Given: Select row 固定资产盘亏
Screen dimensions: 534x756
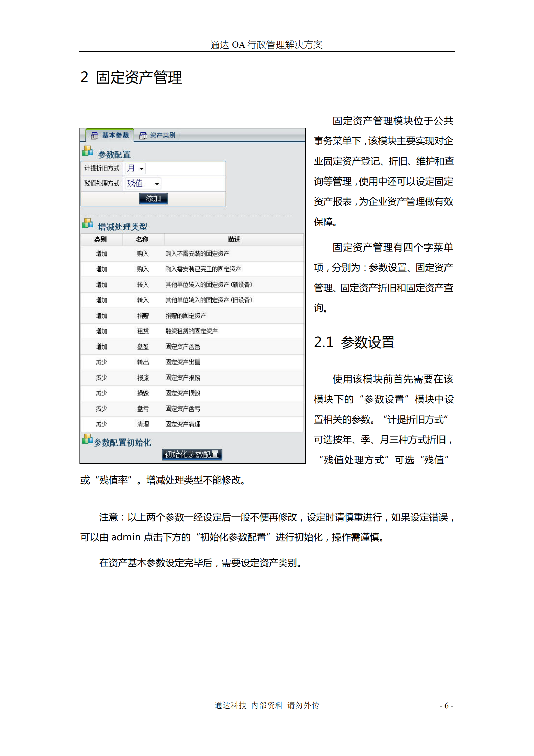Looking at the screenshot, I should 192,408.
